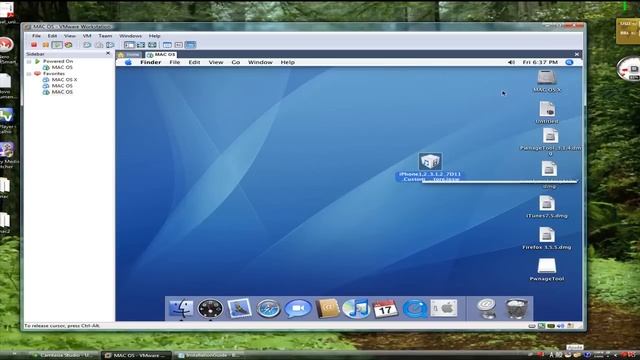Click the Mac volume icon in menu bar
The width and height of the screenshot is (640, 360).
click(511, 62)
